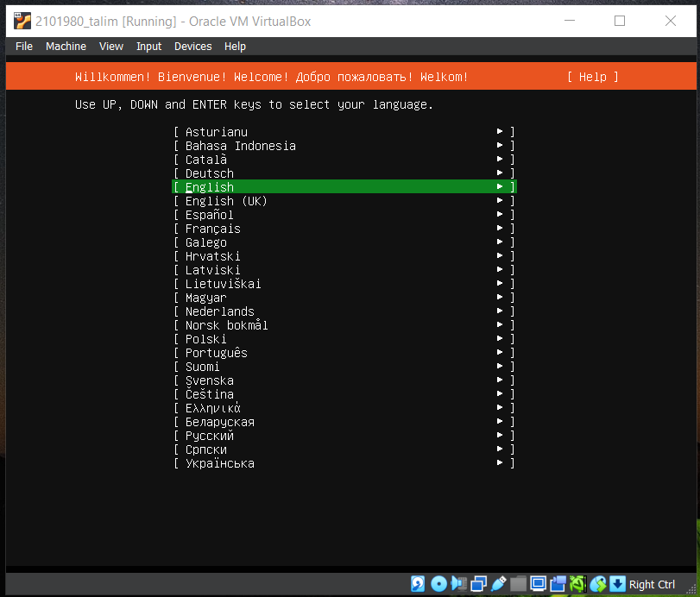This screenshot has width=700, height=597.
Task: Open the optical disc drive indicator
Action: (438, 583)
